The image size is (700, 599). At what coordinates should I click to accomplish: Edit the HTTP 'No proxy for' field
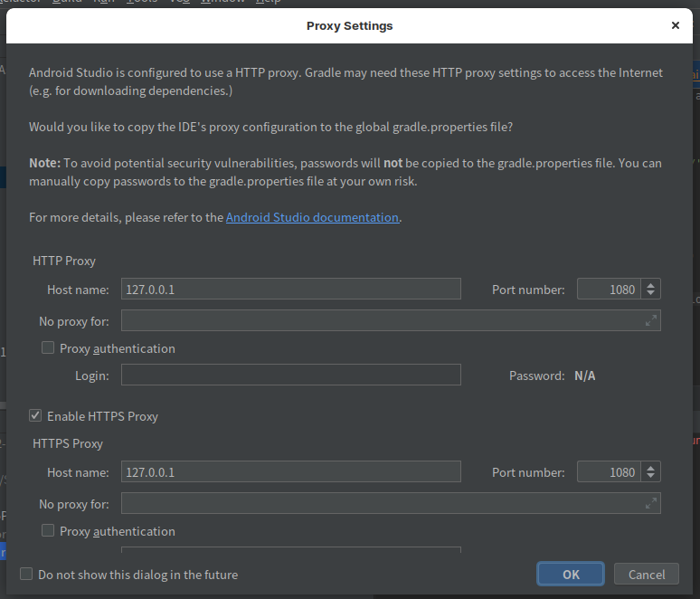click(383, 320)
